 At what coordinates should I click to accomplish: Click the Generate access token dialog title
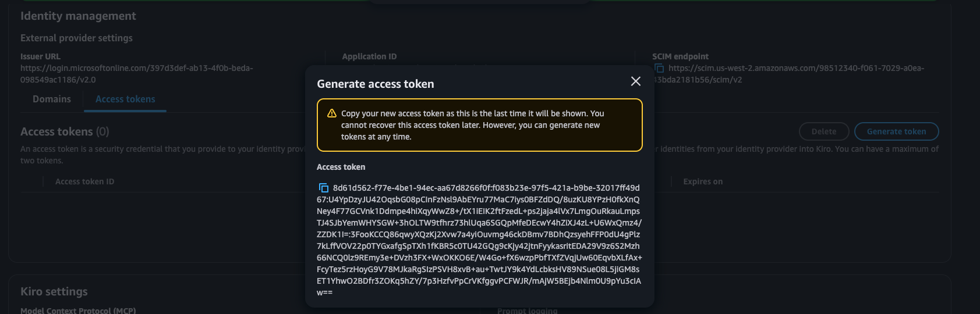376,84
